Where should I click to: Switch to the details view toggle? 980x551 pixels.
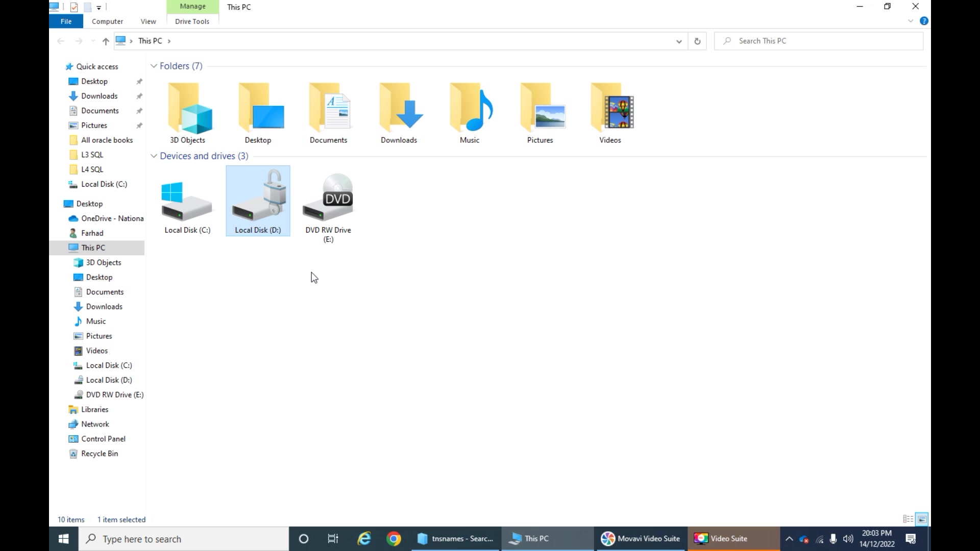(908, 519)
